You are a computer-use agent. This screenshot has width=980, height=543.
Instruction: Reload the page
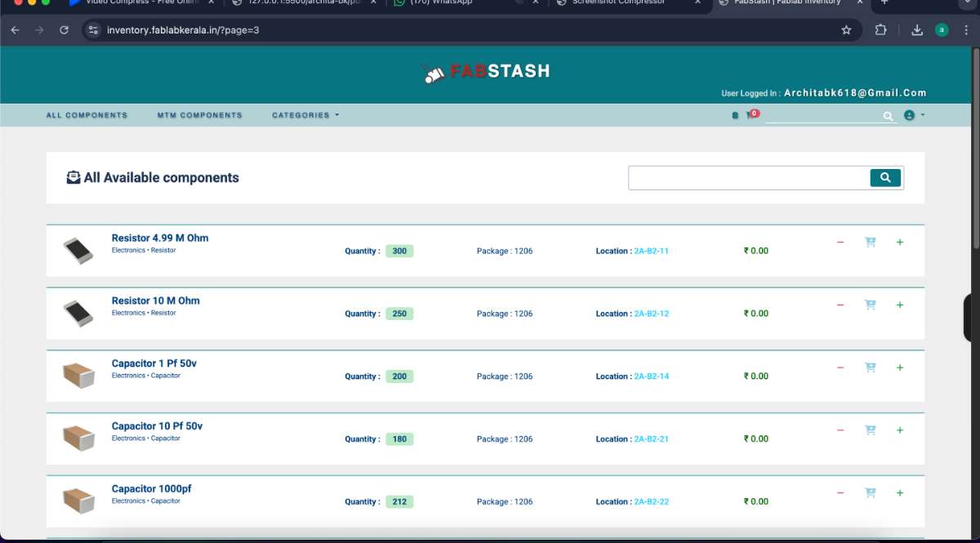[64, 30]
